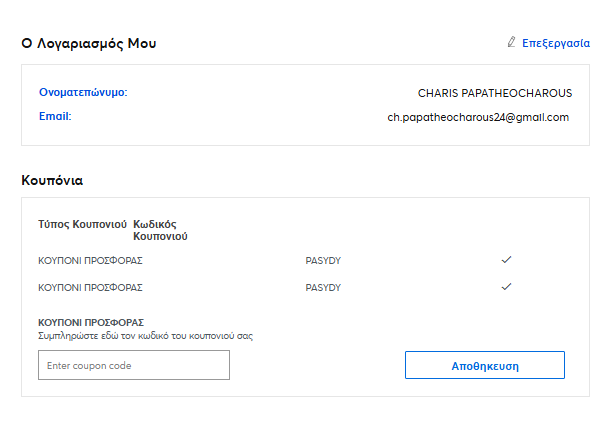Click the Τύπος Κουπονιού column header

(x=82, y=224)
